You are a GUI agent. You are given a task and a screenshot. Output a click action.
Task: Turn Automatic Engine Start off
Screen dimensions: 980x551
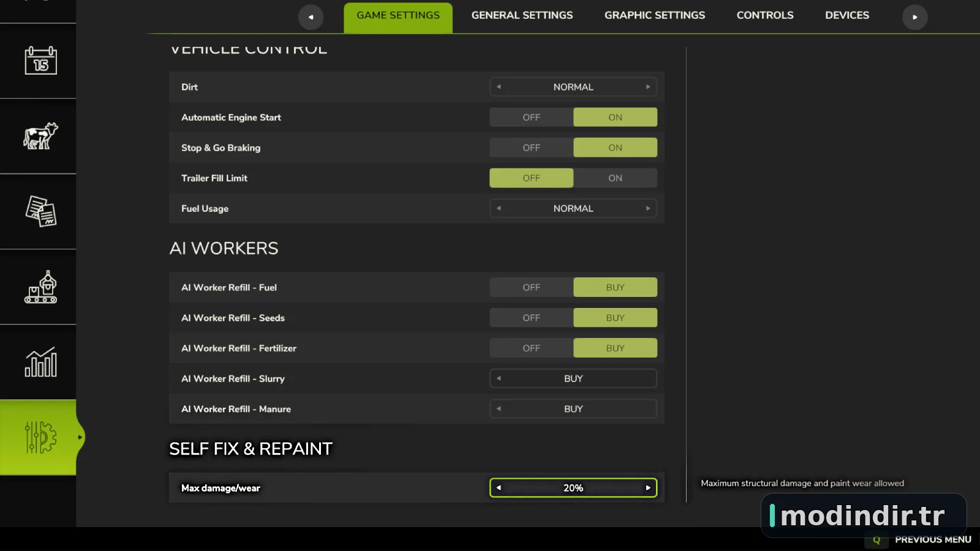pyautogui.click(x=531, y=117)
